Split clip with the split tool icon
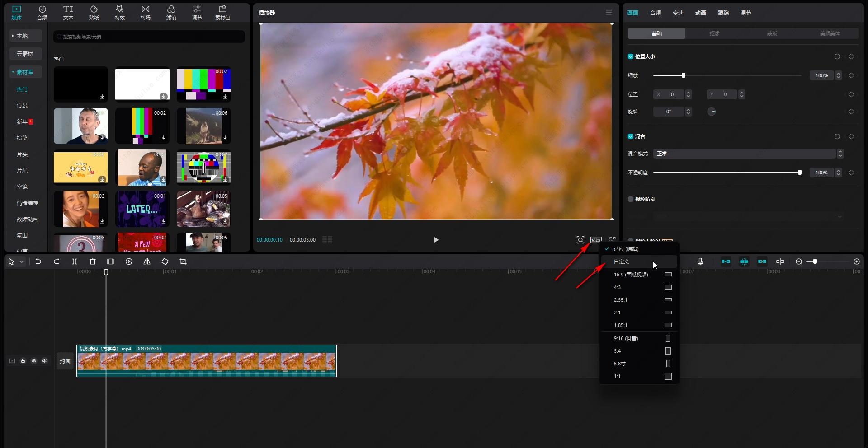The image size is (868, 448). click(x=75, y=261)
